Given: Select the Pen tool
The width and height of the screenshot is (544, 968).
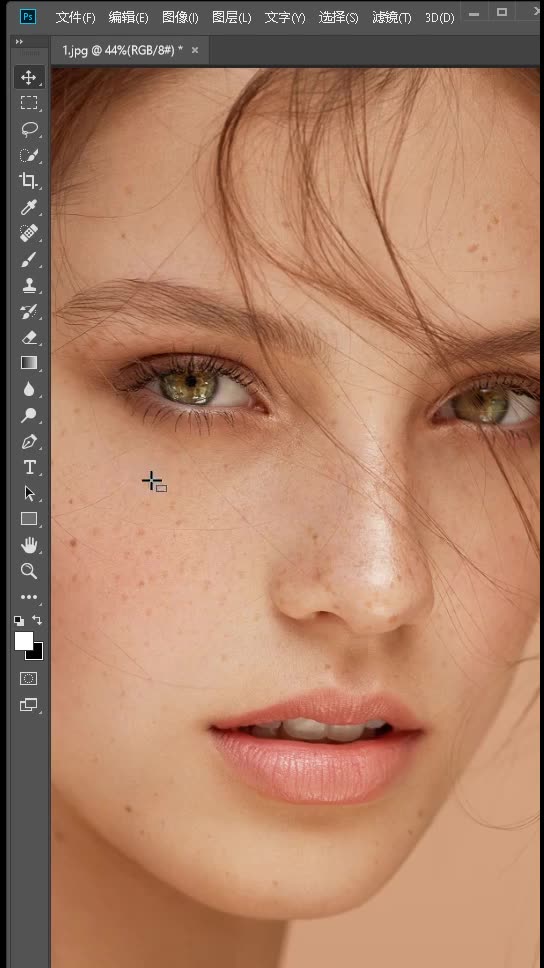Looking at the screenshot, I should pyautogui.click(x=28, y=441).
